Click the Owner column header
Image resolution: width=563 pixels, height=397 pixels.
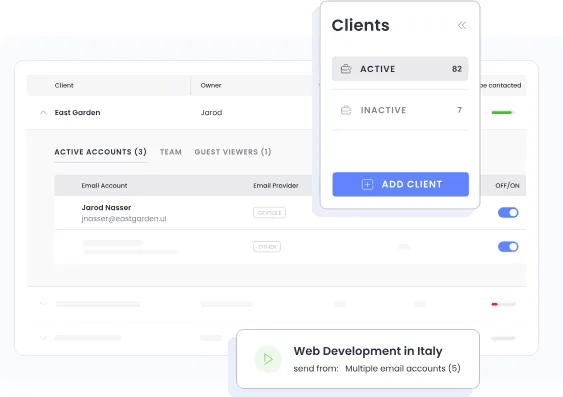click(211, 85)
